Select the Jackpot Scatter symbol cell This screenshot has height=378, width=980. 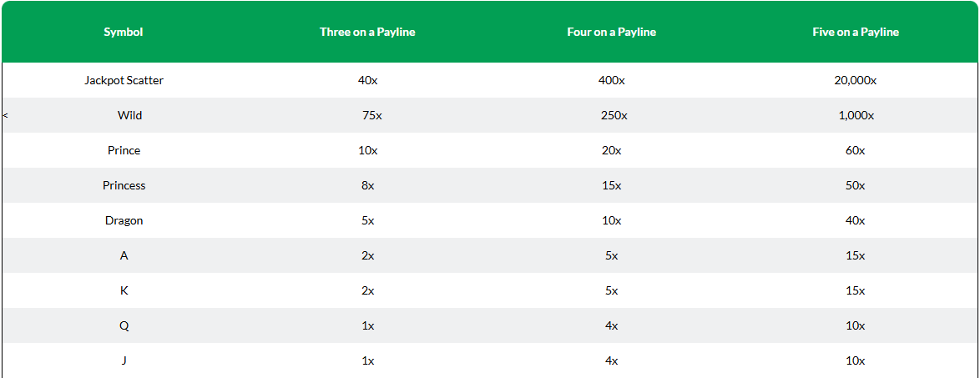(x=124, y=80)
